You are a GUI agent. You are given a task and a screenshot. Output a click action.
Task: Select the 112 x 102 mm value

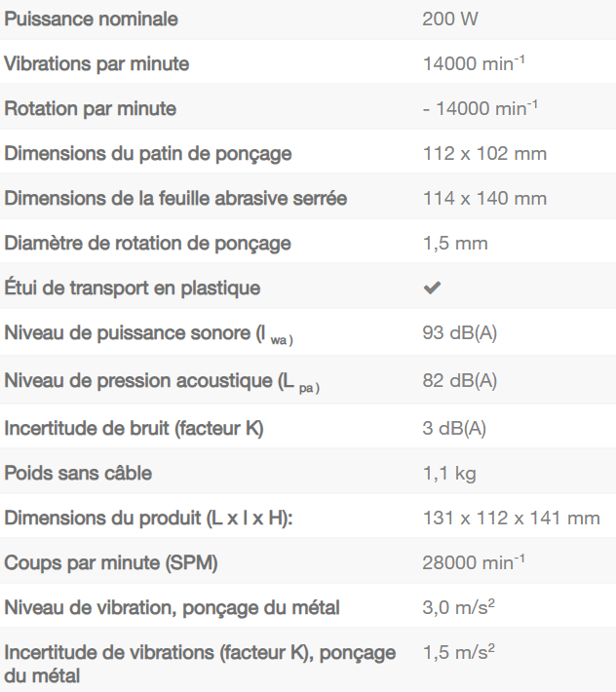click(484, 154)
